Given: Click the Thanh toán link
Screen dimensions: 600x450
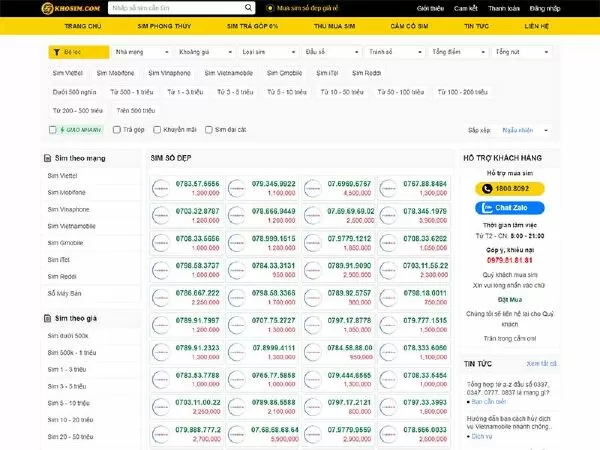Looking at the screenshot, I should point(504,8).
